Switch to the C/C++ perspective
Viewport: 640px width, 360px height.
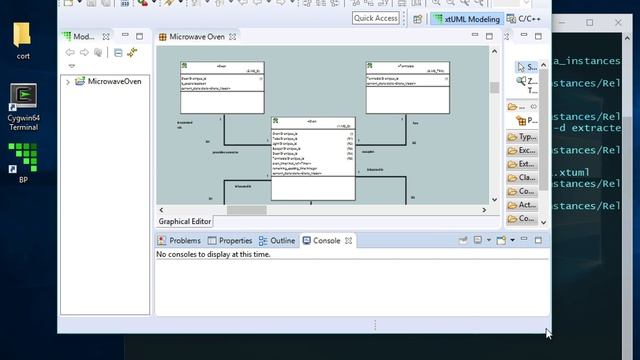pyautogui.click(x=524, y=19)
